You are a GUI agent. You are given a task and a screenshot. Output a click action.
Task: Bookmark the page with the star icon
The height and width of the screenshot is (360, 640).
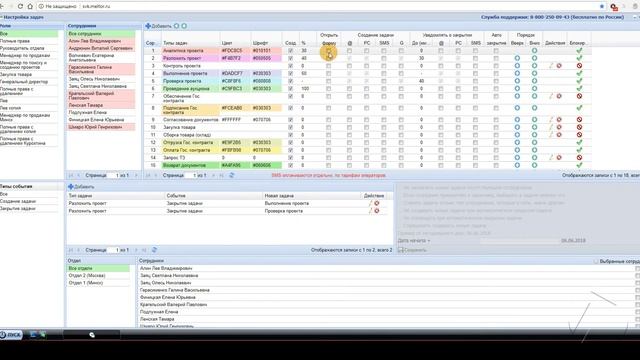coord(602,7)
